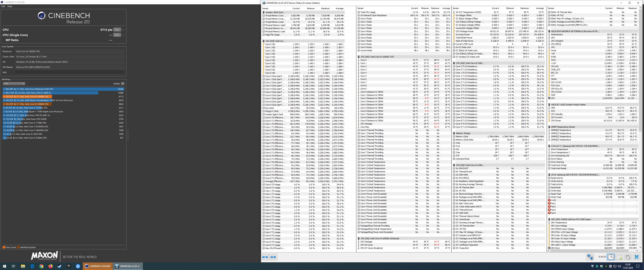Launch Microsoft Edge from the taskbar

pyautogui.click(x=32, y=266)
